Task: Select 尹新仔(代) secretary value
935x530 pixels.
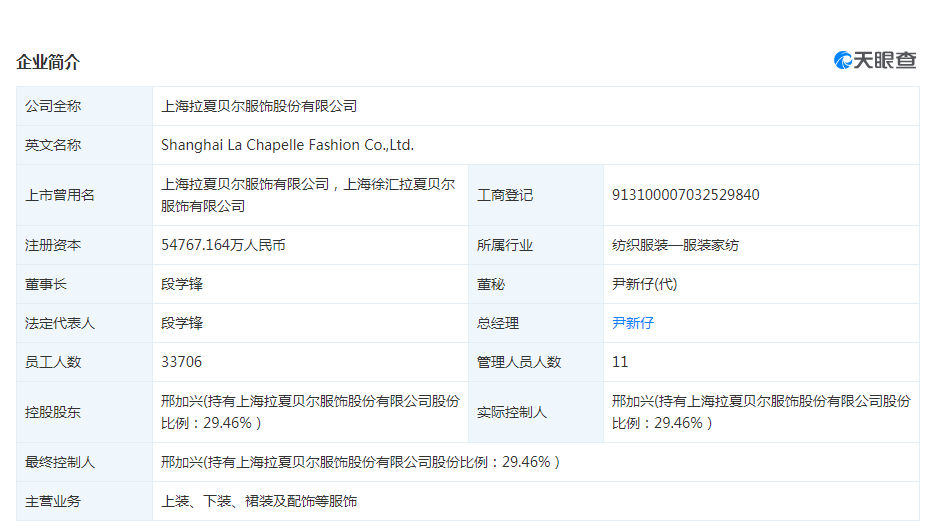Action: tap(645, 284)
